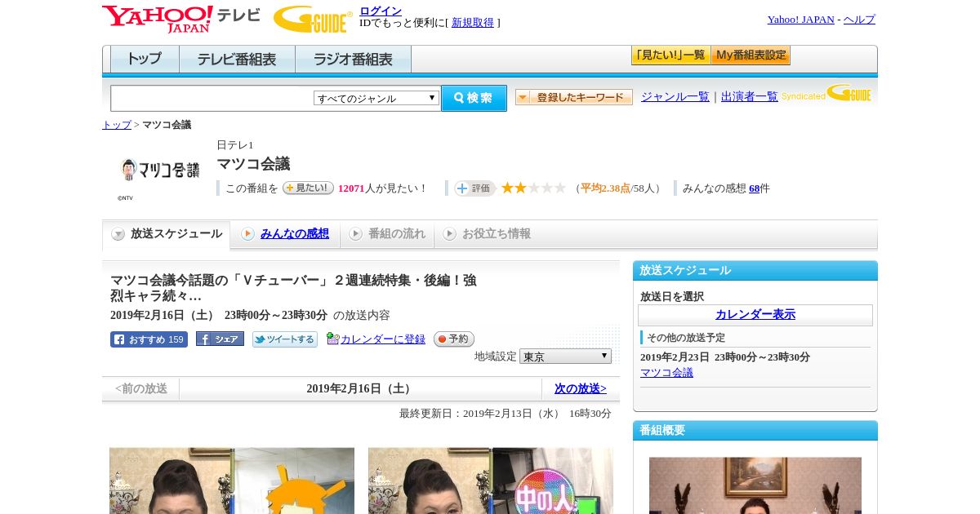Select the 番組の流れ tab
Image resolution: width=980 pixels, height=514 pixels.
387,234
